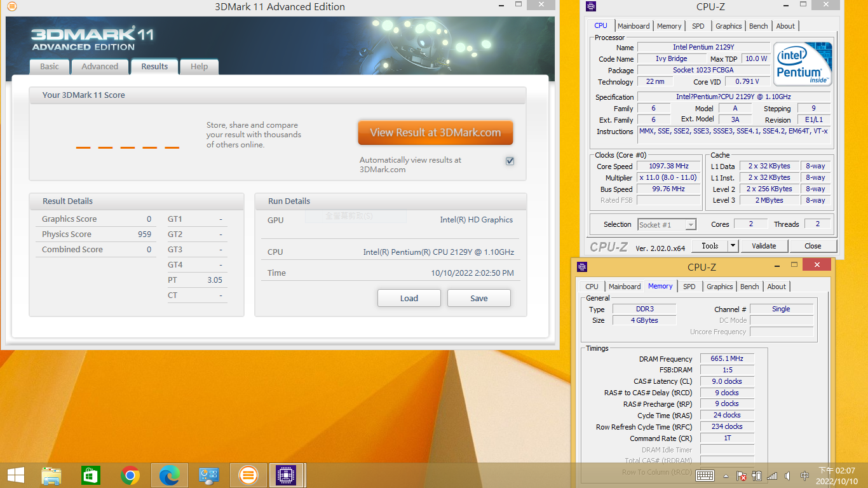868x488 pixels.
Task: Switch to the Advanced tab in 3DMark
Action: point(100,66)
